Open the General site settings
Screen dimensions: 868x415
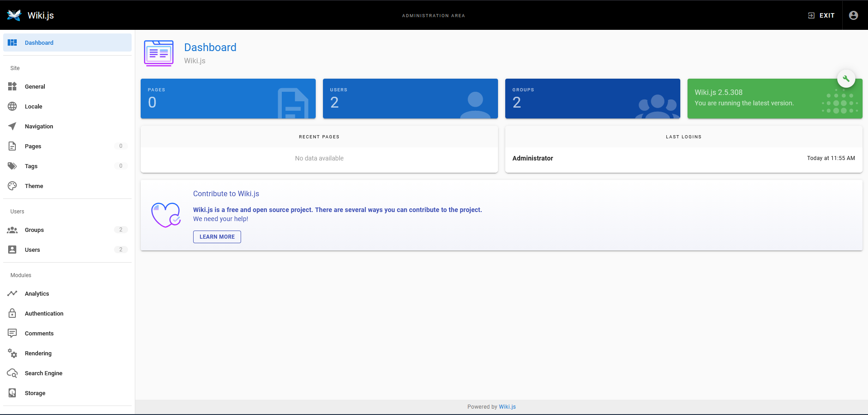35,87
